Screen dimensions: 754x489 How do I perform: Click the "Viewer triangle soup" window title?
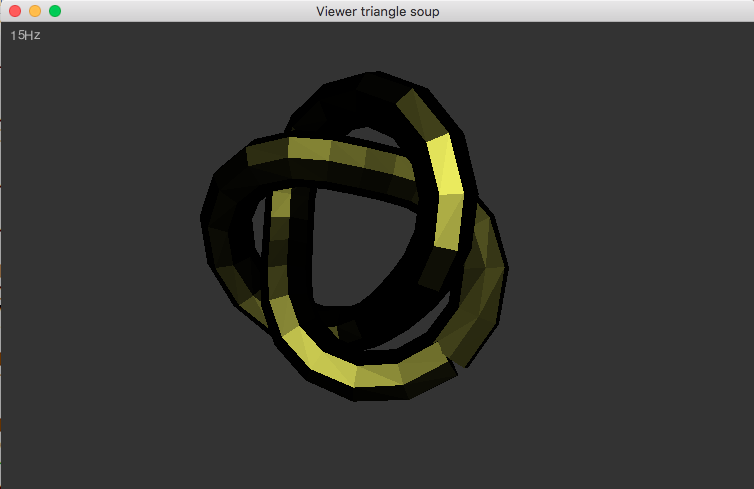point(377,11)
